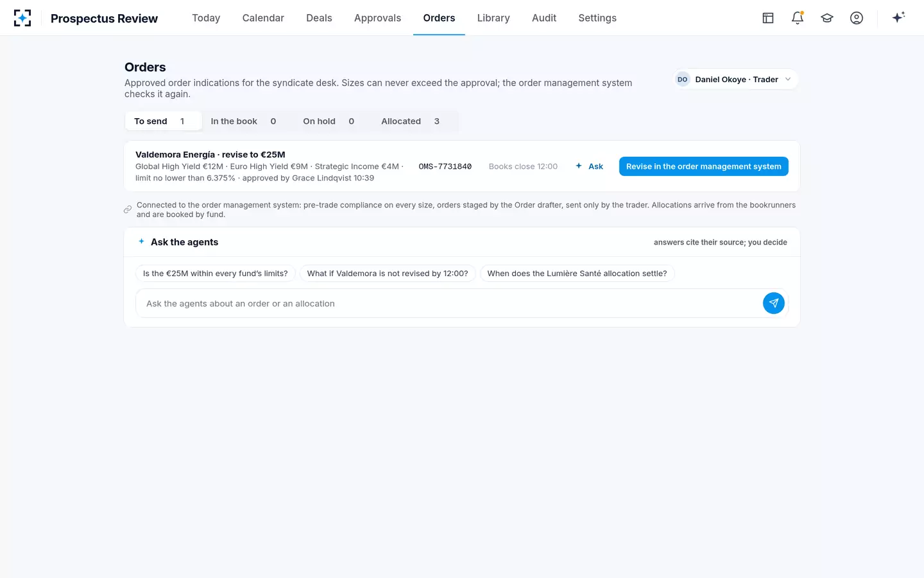Viewport: 924px width, 578px height.
Task: Select the To send filter tab
Action: pyautogui.click(x=164, y=121)
